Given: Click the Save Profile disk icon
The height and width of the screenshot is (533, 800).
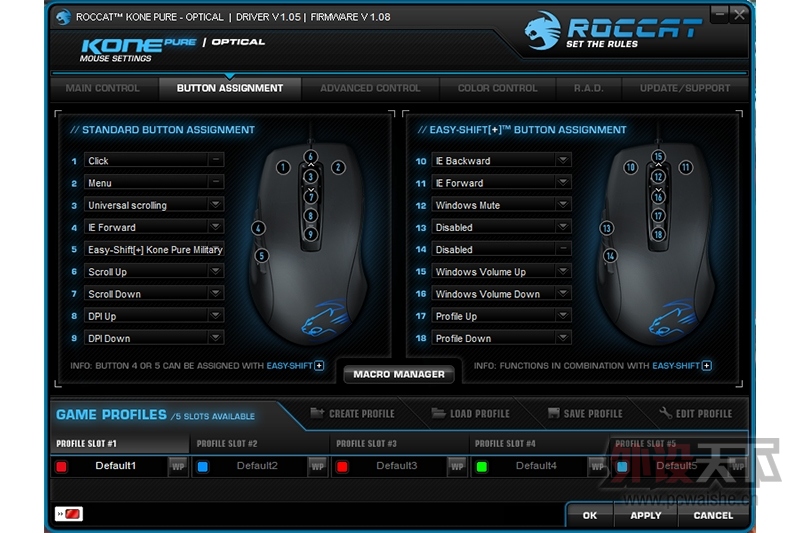Looking at the screenshot, I should coord(553,413).
